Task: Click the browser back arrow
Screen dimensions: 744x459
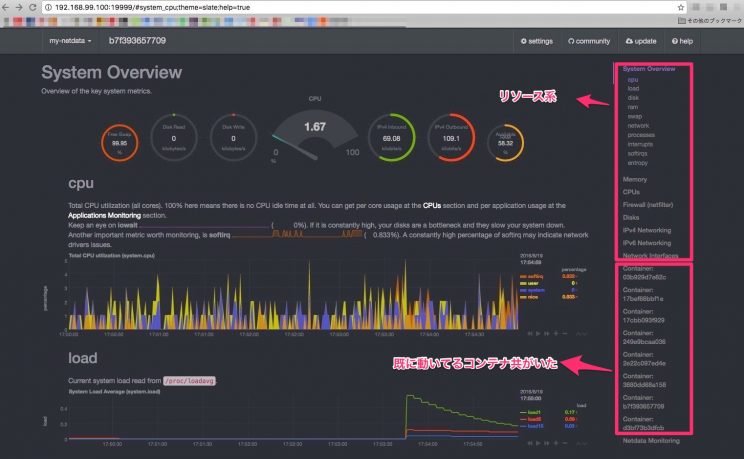Action: pyautogui.click(x=8, y=6)
